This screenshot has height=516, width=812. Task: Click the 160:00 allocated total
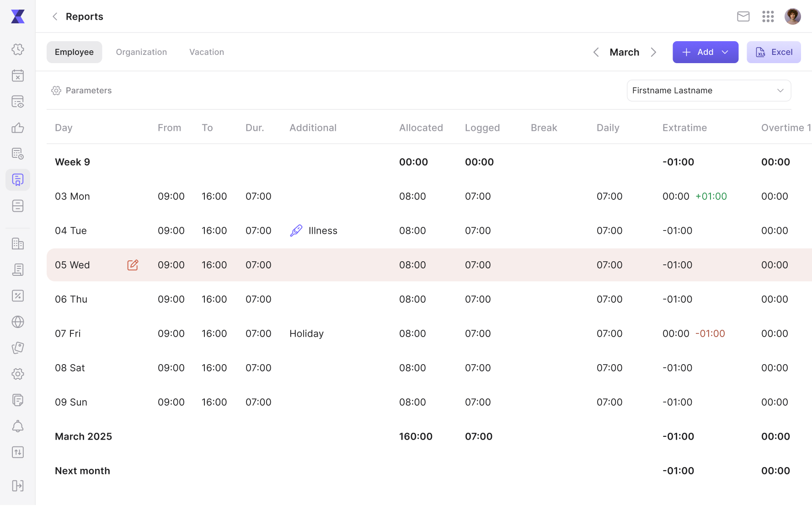tap(416, 436)
